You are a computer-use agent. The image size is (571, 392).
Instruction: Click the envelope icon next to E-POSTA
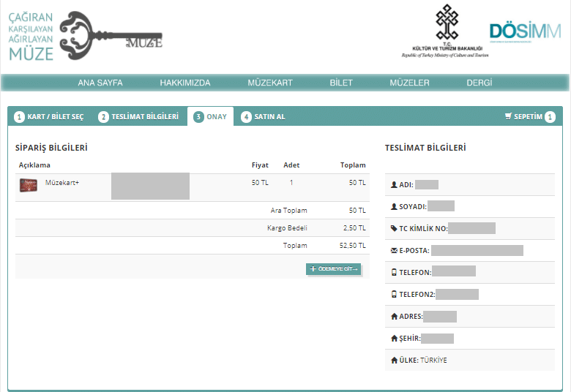(x=394, y=250)
